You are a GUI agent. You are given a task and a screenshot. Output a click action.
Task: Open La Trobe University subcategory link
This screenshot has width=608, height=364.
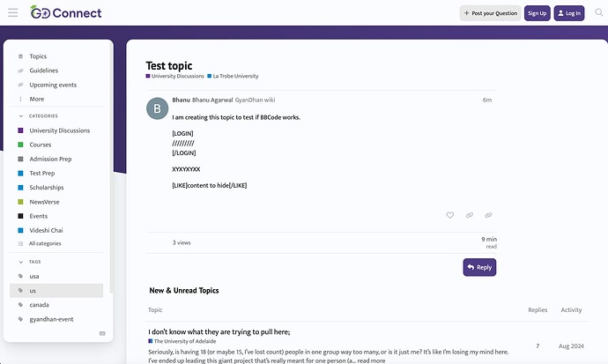(x=233, y=76)
